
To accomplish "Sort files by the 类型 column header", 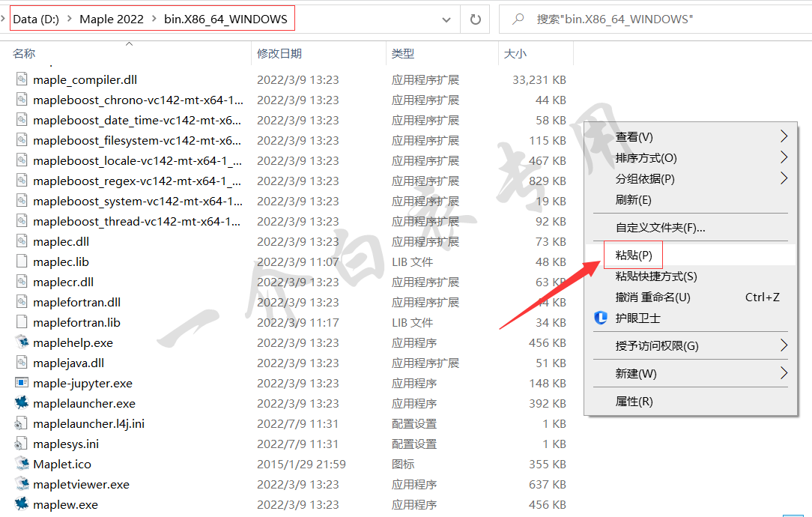I will (403, 53).
